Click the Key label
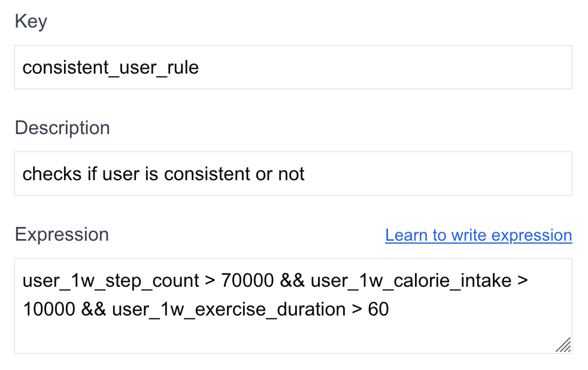Image resolution: width=588 pixels, height=370 pixels. (x=31, y=21)
